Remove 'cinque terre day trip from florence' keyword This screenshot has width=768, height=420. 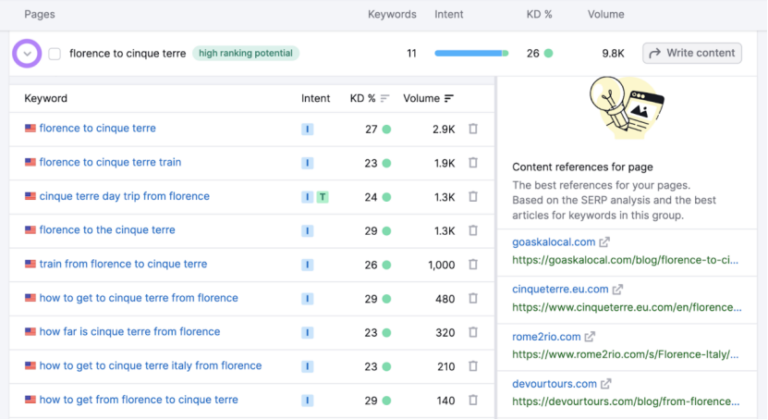coord(473,197)
